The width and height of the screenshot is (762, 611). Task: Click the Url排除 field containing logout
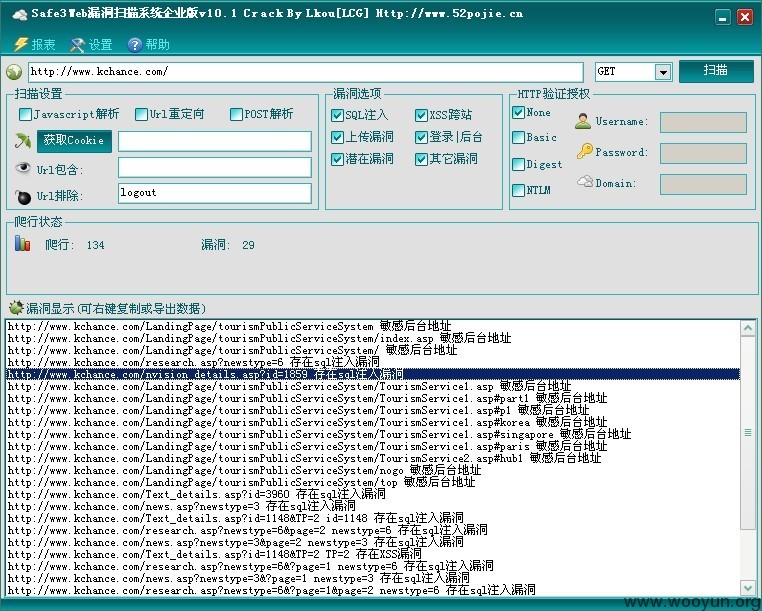(x=214, y=193)
